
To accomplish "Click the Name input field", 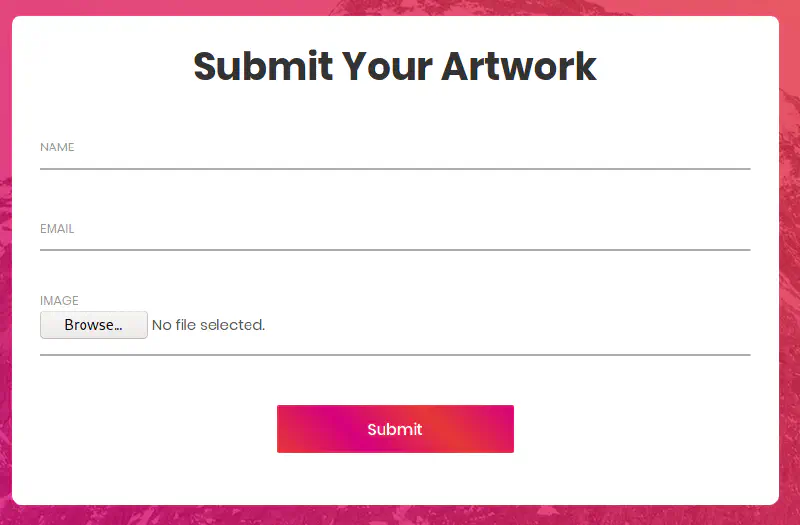I will click(x=395, y=155).
